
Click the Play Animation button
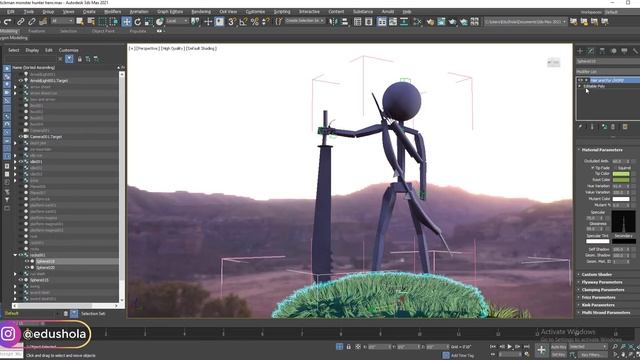509,347
